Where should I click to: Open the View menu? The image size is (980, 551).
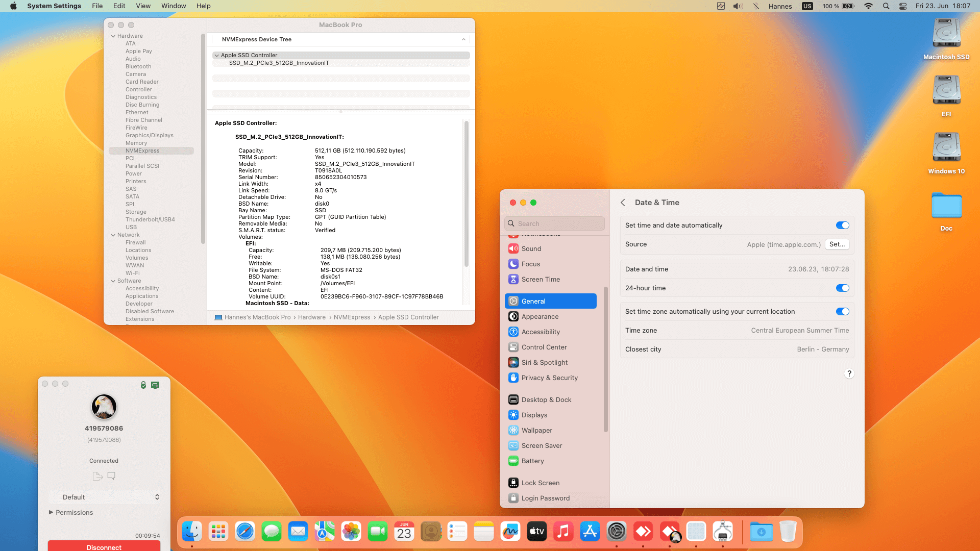143,6
